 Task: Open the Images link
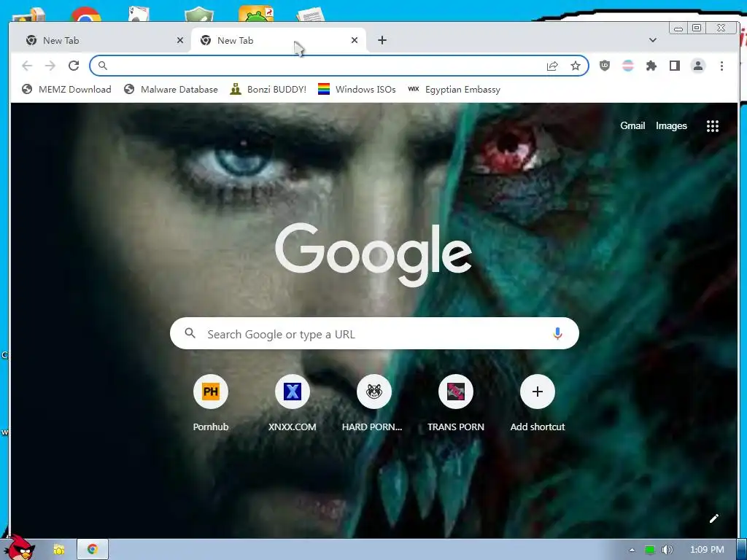(671, 125)
